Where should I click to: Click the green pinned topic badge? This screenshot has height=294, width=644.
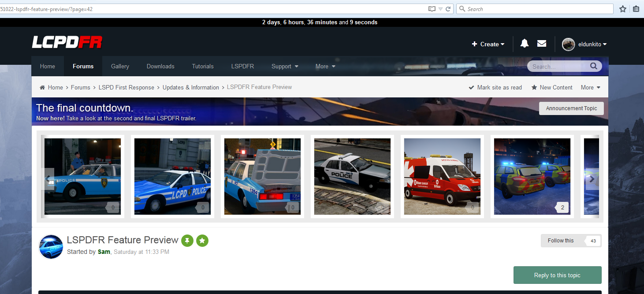point(187,241)
